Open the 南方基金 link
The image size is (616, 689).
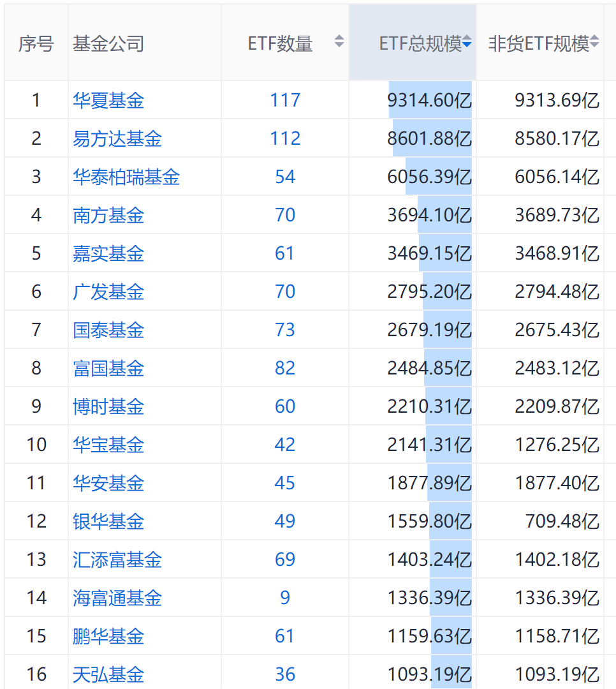click(108, 215)
